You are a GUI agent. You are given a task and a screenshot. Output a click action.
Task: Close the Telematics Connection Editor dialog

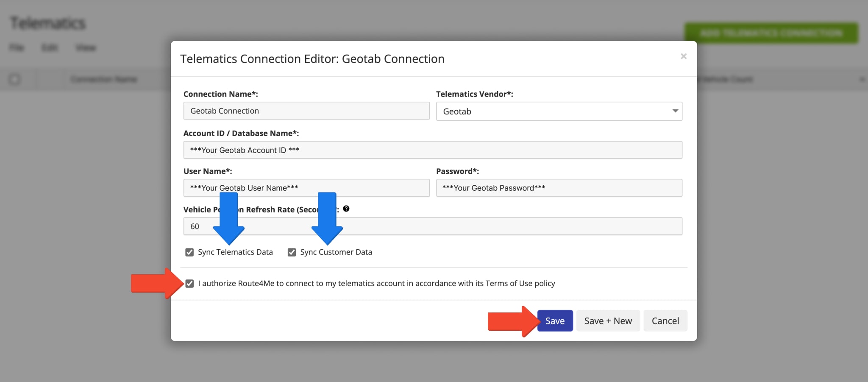pos(683,56)
